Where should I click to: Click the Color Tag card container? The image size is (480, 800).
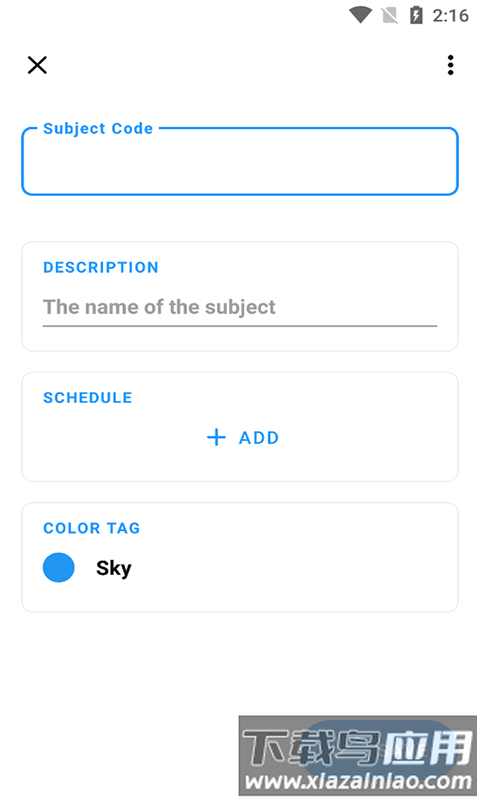click(240, 557)
